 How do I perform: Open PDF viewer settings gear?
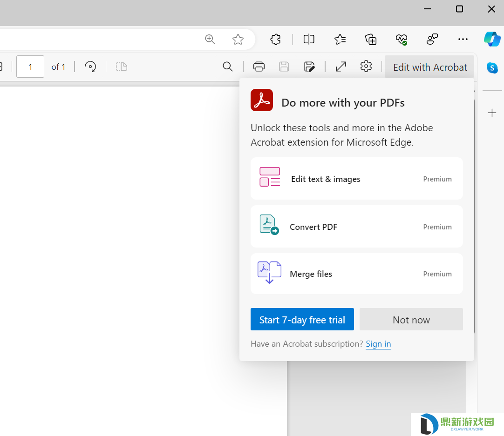366,67
